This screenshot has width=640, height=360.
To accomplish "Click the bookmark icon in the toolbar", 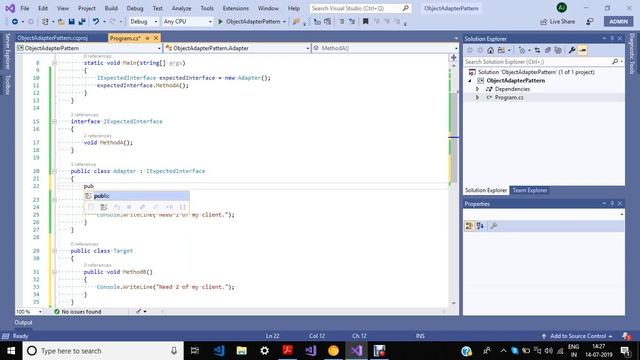I will [365, 21].
